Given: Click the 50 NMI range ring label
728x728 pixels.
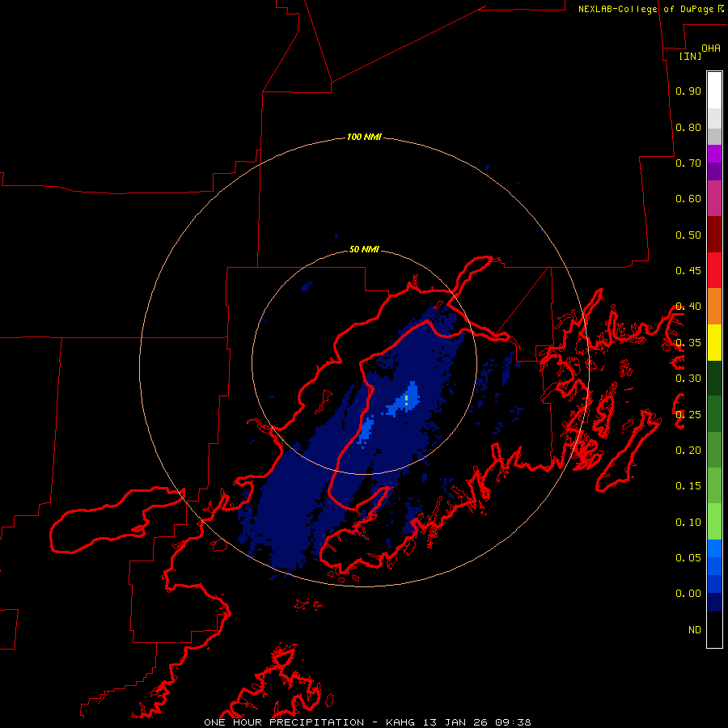Looking at the screenshot, I should coord(364,250).
